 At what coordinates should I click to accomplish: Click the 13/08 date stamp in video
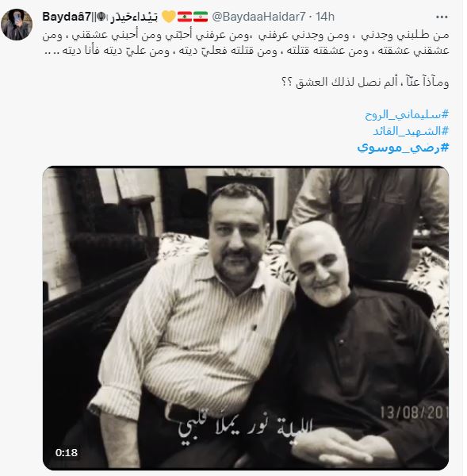414,413
